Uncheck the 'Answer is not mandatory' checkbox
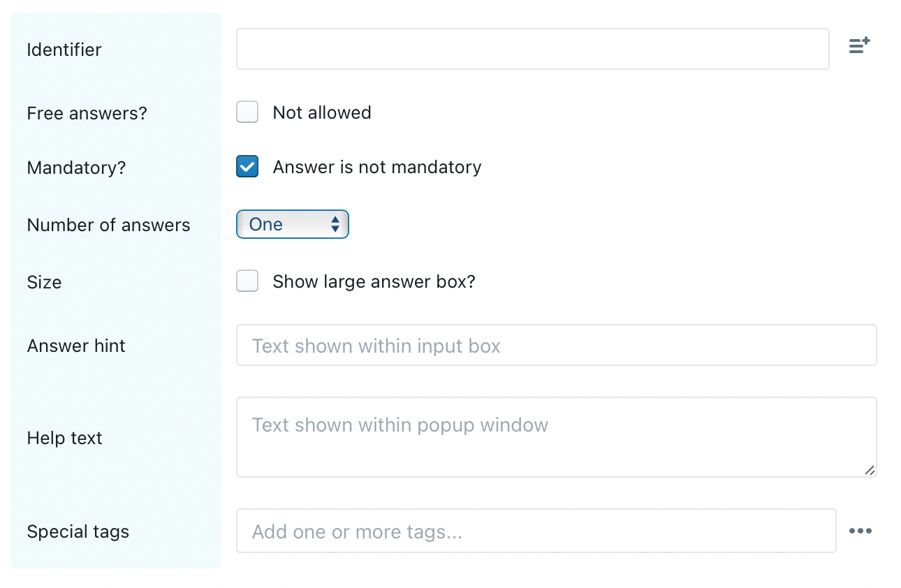The image size is (901, 588). pyautogui.click(x=247, y=167)
